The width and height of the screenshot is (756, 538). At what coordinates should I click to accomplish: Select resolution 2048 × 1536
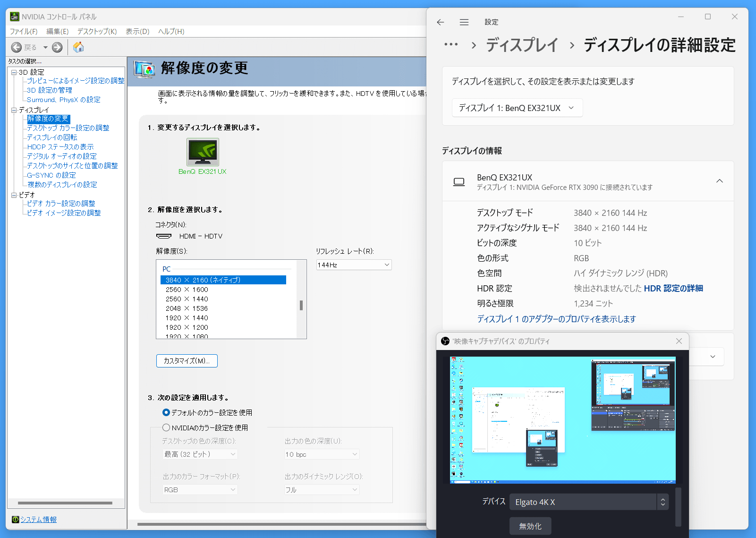pyautogui.click(x=187, y=308)
